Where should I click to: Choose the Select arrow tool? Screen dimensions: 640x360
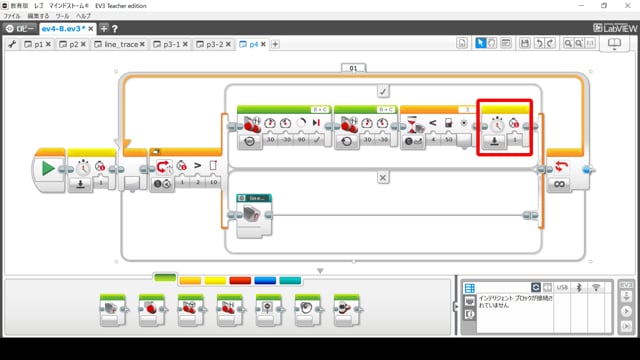tap(480, 43)
